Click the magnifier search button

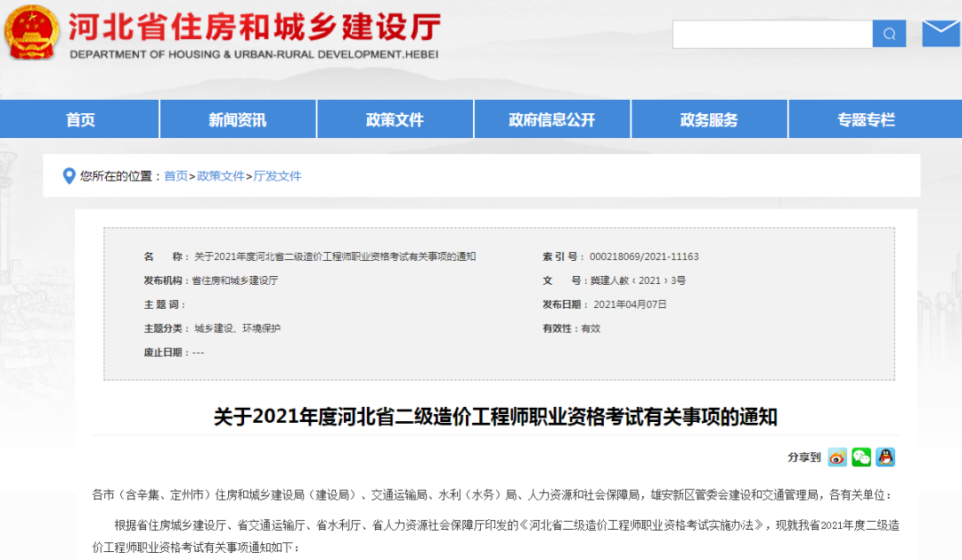coord(889,34)
